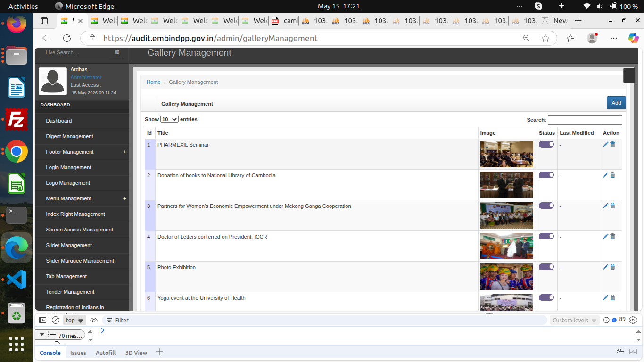This screenshot has width=644, height=362.
Task: Follow the Home breadcrumb link
Action: (154, 82)
